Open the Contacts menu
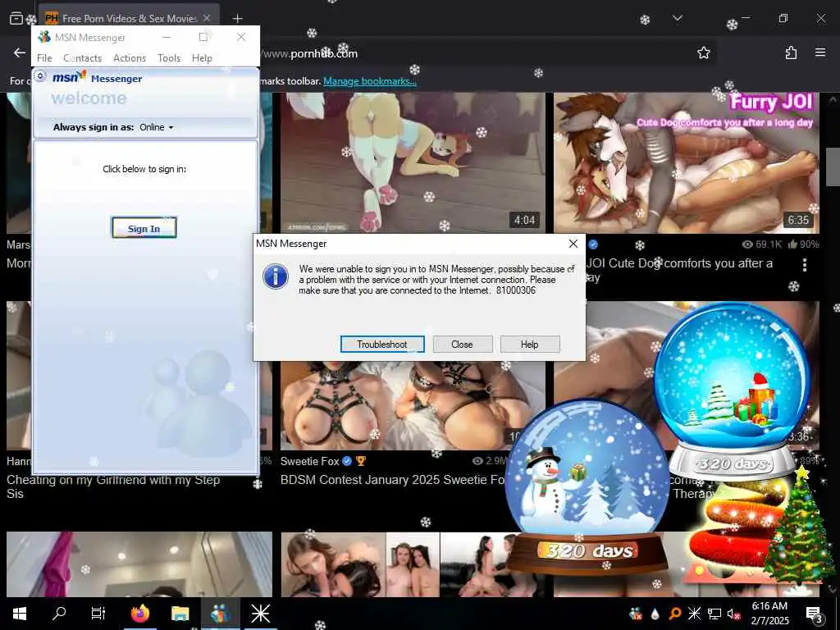Screen dimensions: 840x630 [x=83, y=58]
